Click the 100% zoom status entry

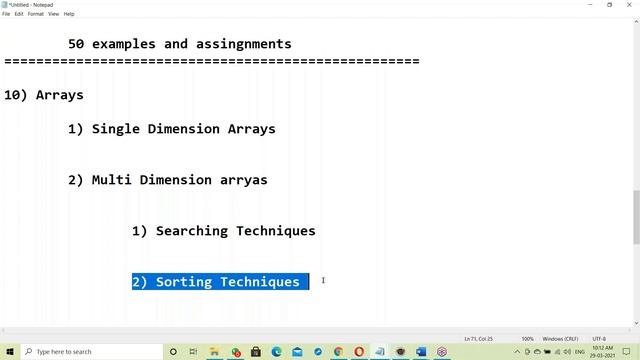[x=527, y=339]
